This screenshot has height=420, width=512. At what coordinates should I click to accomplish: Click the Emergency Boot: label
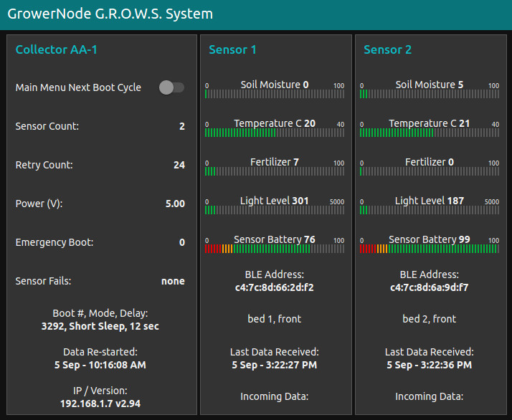coord(54,242)
